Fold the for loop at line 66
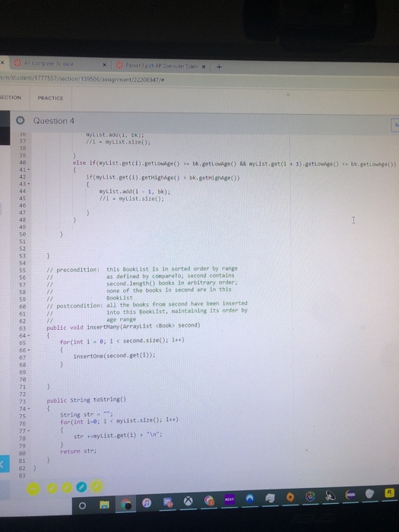Screen dimensions: 399x532 29,350
